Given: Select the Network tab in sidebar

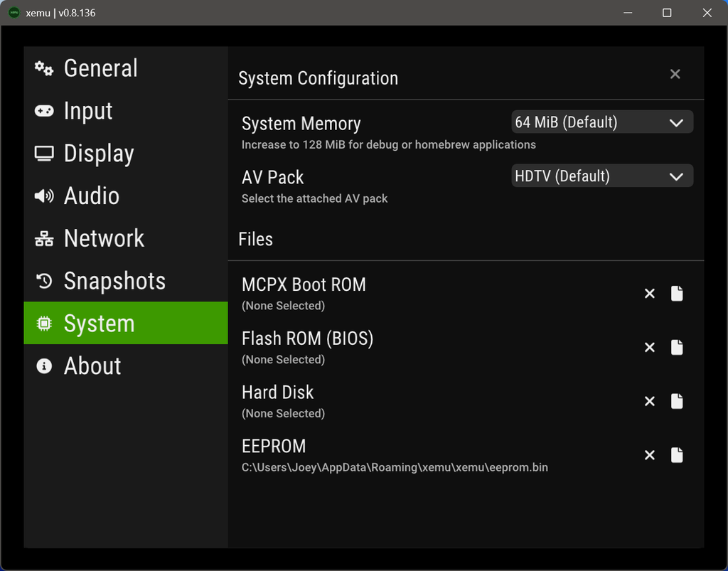Looking at the screenshot, I should tap(126, 238).
